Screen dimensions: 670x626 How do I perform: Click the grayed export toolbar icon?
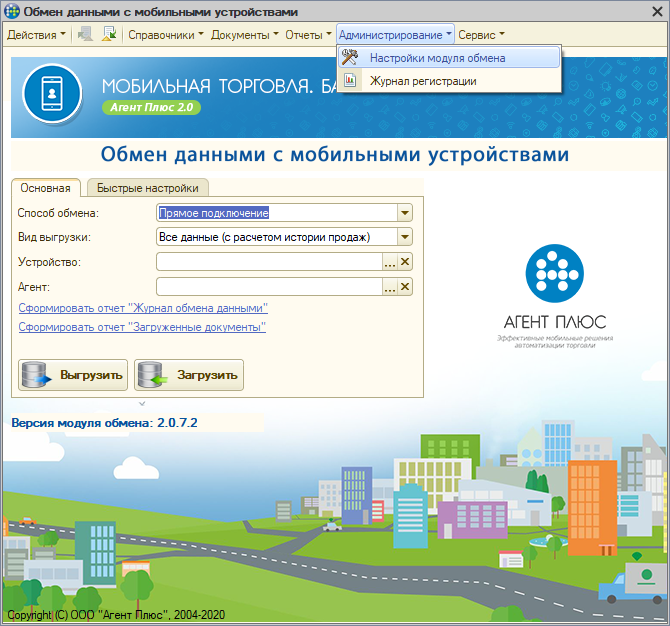[x=85, y=34]
